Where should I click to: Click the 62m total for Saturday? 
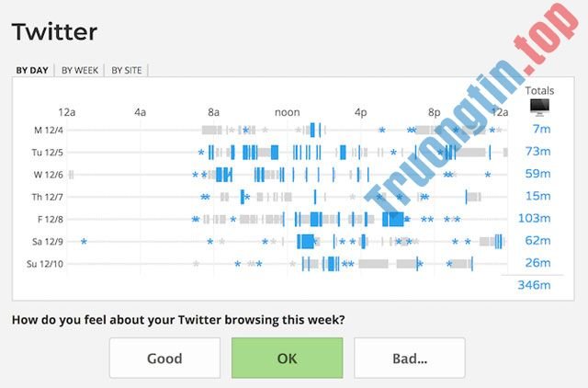coord(538,241)
